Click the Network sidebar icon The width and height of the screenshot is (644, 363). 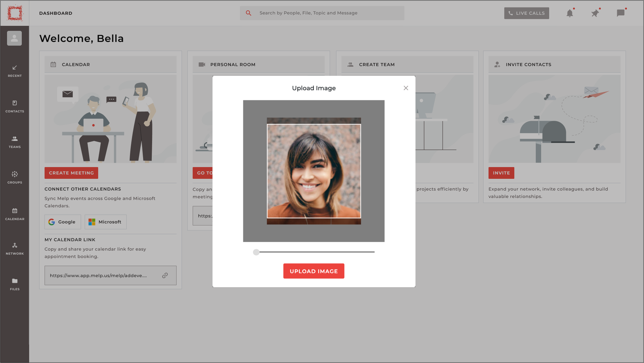click(x=15, y=246)
